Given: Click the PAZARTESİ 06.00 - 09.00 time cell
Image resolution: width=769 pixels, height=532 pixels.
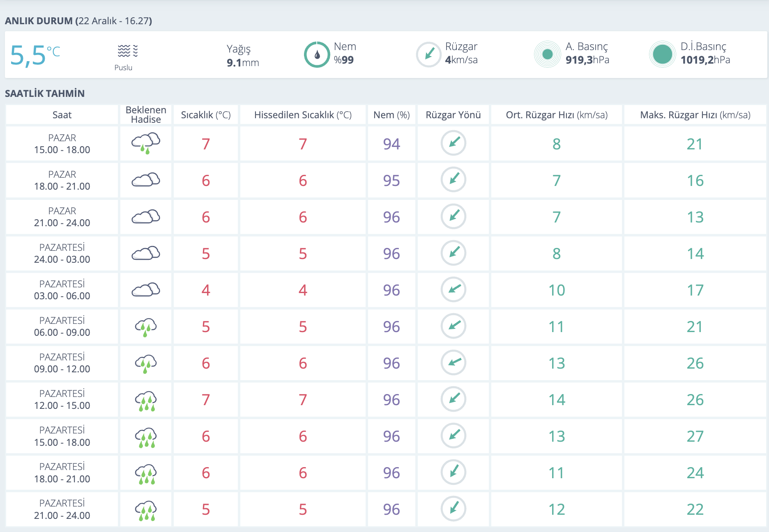Looking at the screenshot, I should pyautogui.click(x=62, y=326).
